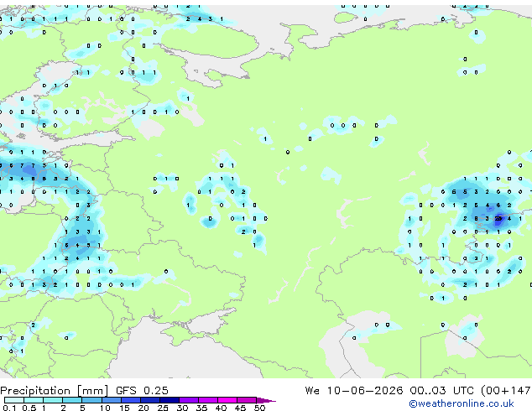Click the dark blue precipitation maximum cell on map
Viewport: 532px width, 411px height.
click(x=498, y=221)
